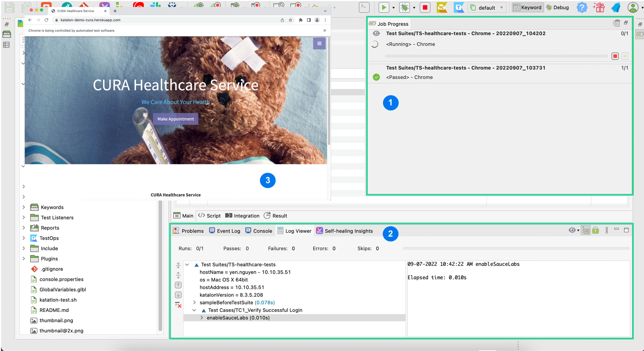Open the Problems tab
The image size is (644, 351).
click(x=188, y=231)
